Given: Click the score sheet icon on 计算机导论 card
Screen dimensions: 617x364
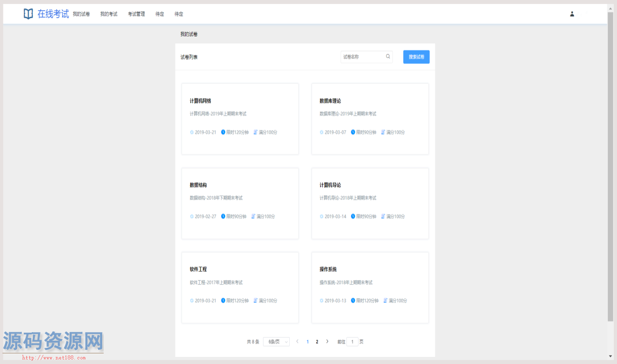Looking at the screenshot, I should [x=383, y=216].
